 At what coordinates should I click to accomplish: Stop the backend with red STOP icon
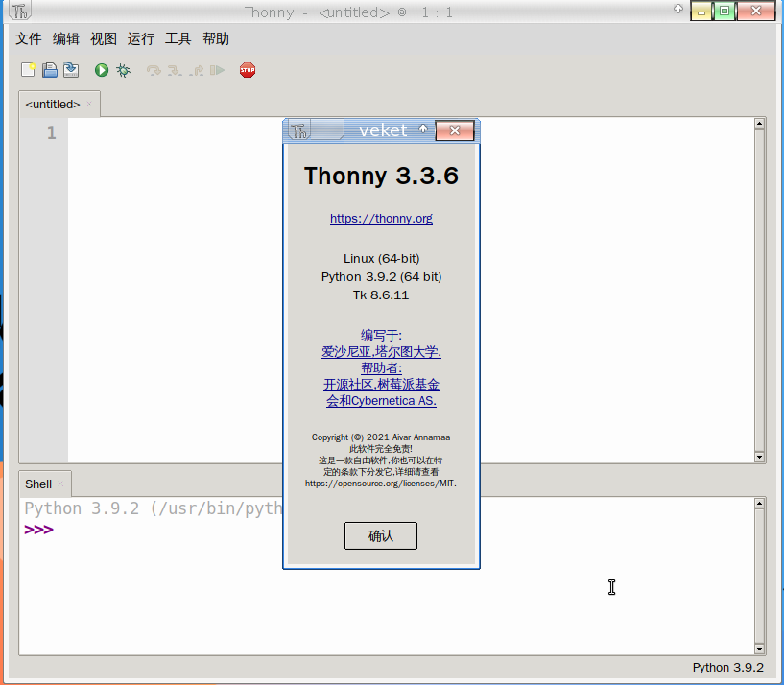tap(248, 70)
